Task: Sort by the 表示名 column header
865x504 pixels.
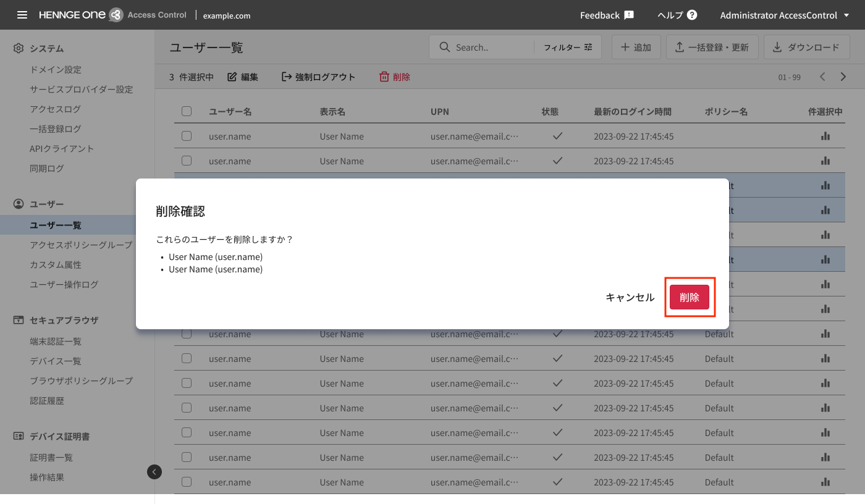Action: pyautogui.click(x=332, y=112)
